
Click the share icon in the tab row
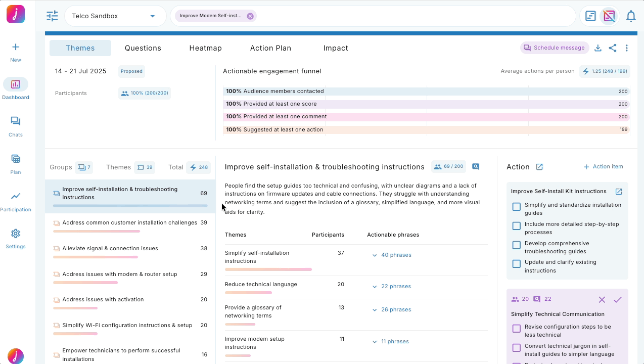[x=612, y=48]
